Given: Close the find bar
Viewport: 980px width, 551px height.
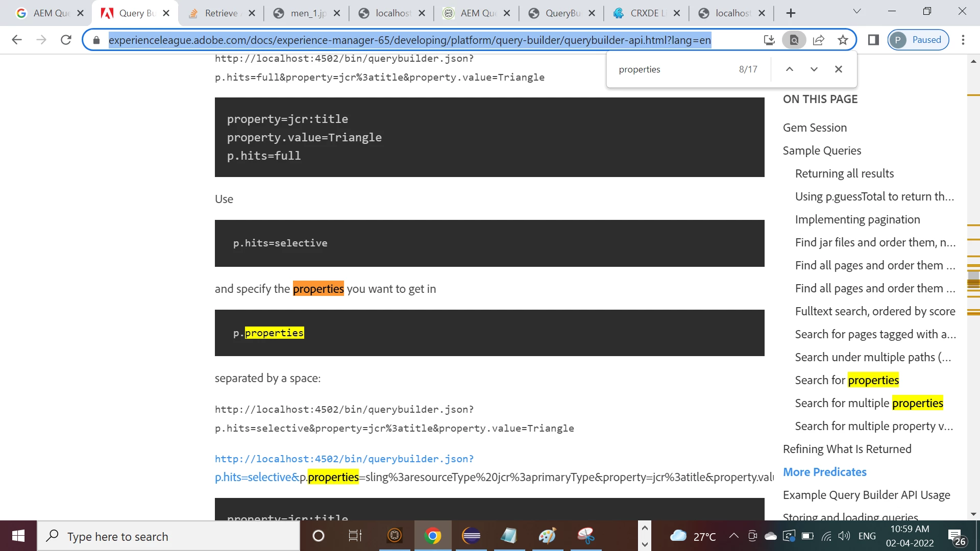Looking at the screenshot, I should [838, 69].
